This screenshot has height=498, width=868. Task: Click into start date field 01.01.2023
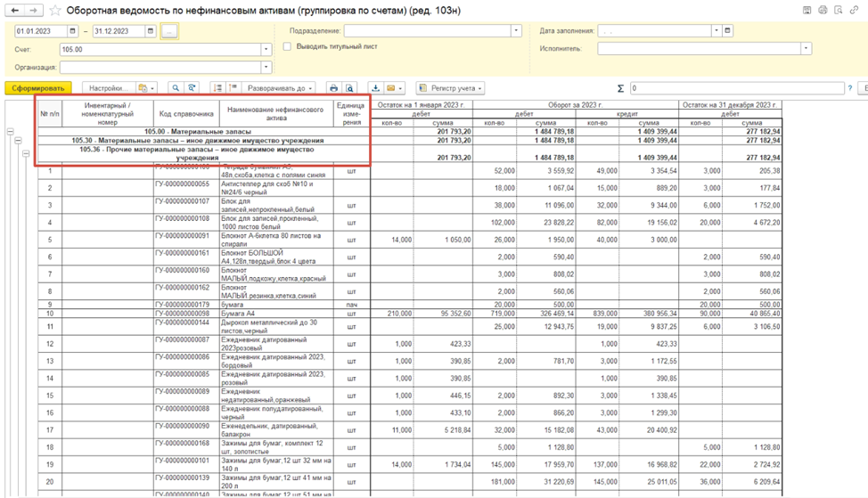(x=41, y=31)
